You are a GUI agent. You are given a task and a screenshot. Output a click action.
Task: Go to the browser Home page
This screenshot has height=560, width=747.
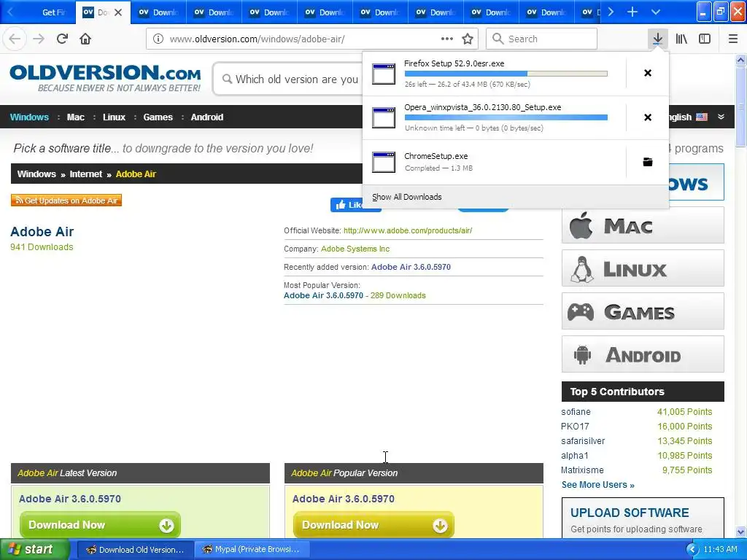pyautogui.click(x=85, y=39)
